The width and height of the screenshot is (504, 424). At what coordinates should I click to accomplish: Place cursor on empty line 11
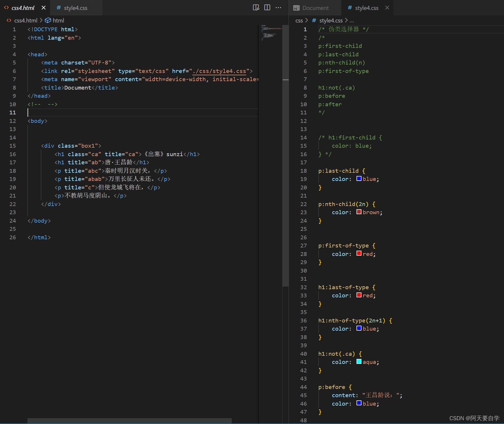[x=143, y=112]
